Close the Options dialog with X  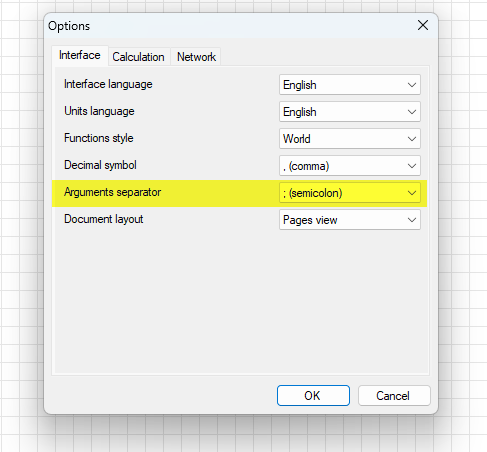click(423, 25)
